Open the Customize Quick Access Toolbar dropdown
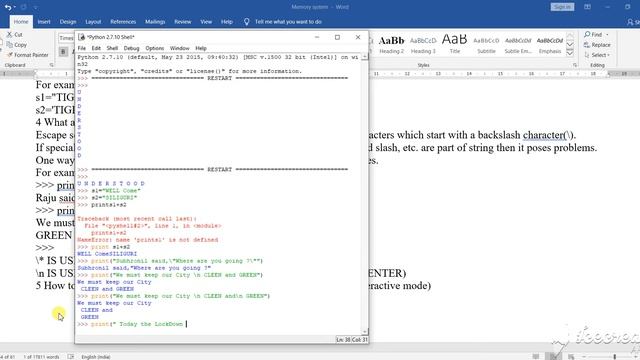 [35, 7]
